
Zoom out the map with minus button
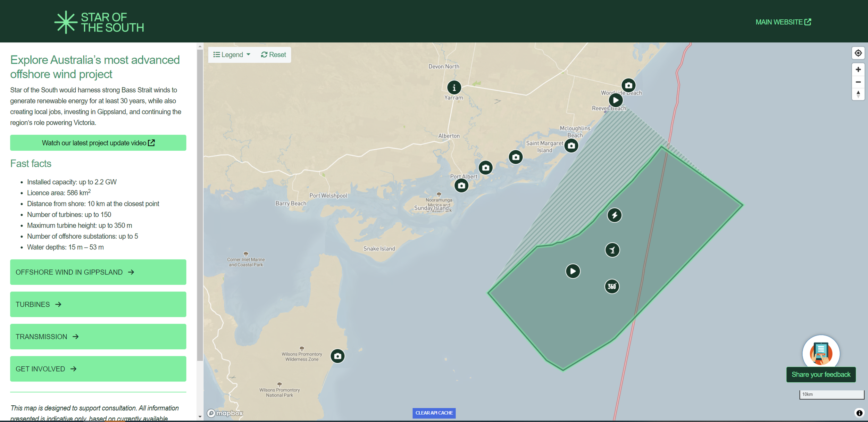858,82
